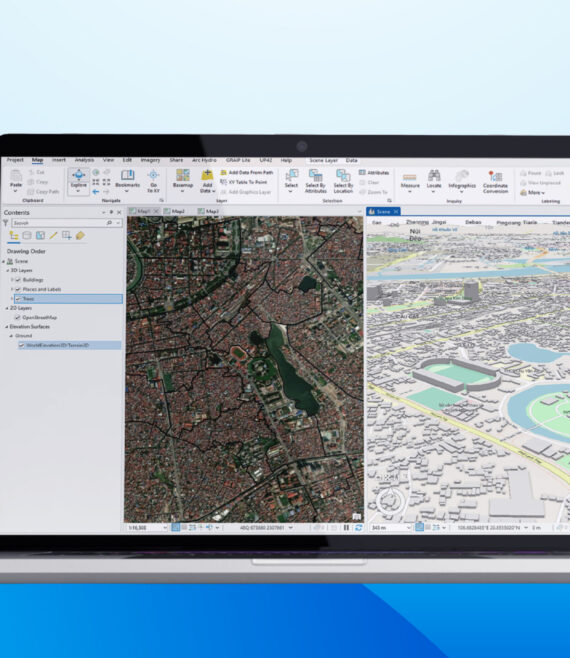This screenshot has height=658, width=570.
Task: Switch to the Map2 view tab
Action: (x=175, y=211)
